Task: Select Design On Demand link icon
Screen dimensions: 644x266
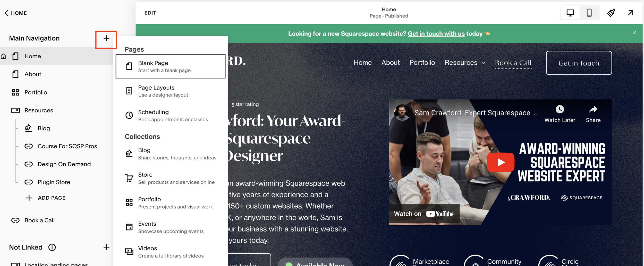Action: coord(29,164)
